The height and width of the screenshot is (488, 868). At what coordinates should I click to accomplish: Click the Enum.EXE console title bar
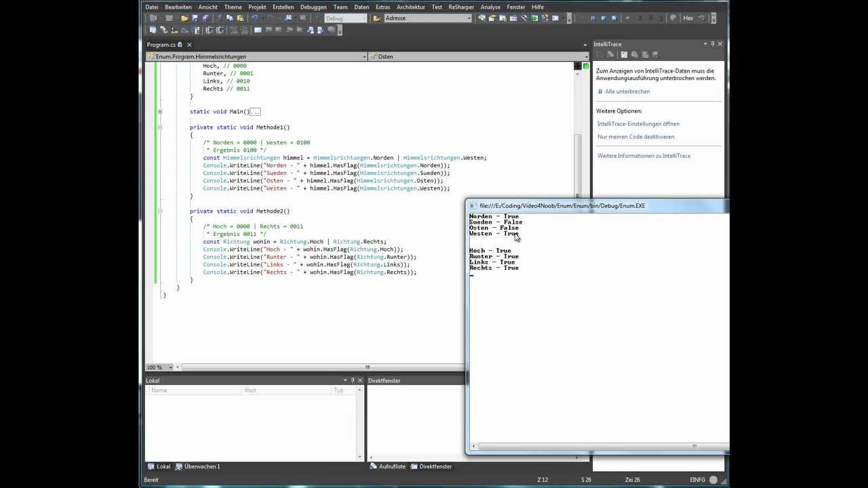[x=597, y=205]
